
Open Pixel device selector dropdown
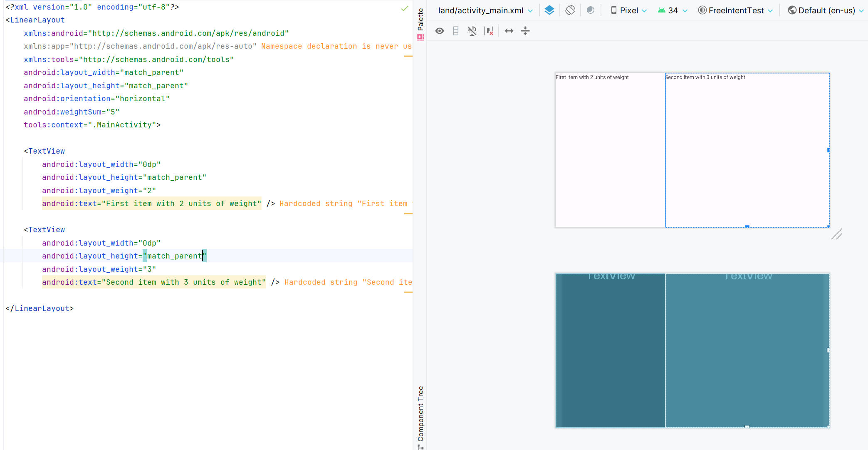coord(628,10)
